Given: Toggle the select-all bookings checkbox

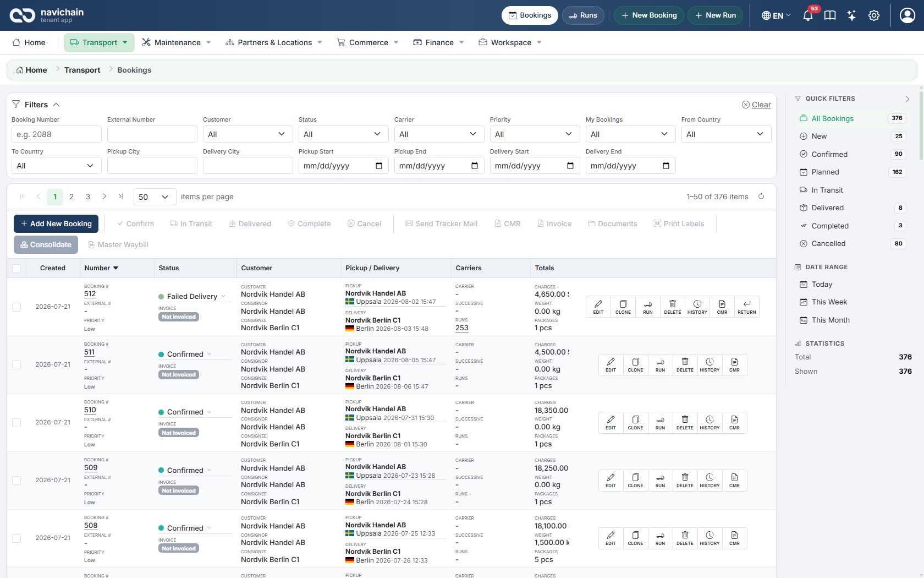Looking at the screenshot, I should [x=16, y=269].
